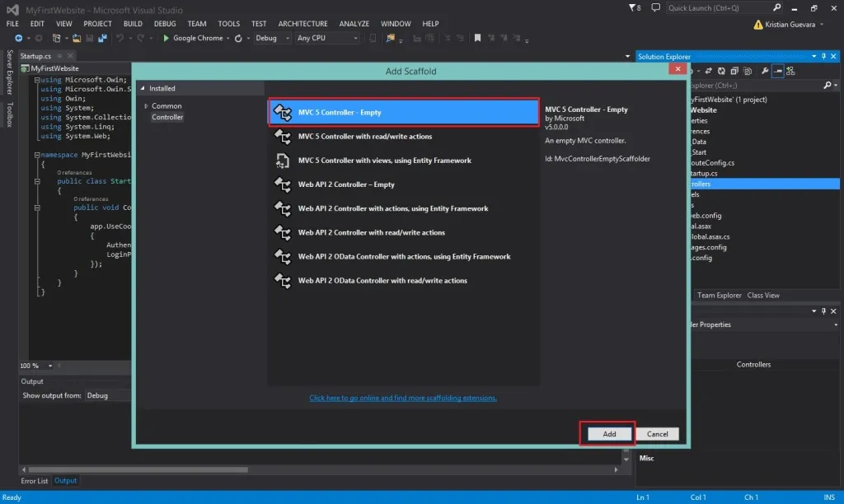Viewport: 844px width, 504px height.
Task: Select web.config in Solution Explorer
Action: pyautogui.click(x=706, y=216)
